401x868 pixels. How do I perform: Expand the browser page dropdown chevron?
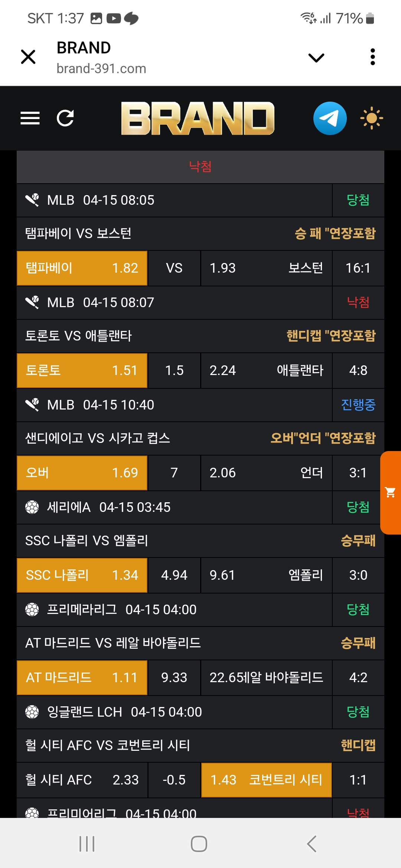(x=316, y=57)
